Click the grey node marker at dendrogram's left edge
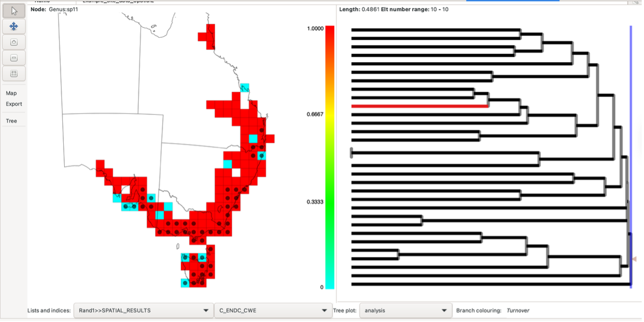The image size is (644, 322). (x=351, y=152)
